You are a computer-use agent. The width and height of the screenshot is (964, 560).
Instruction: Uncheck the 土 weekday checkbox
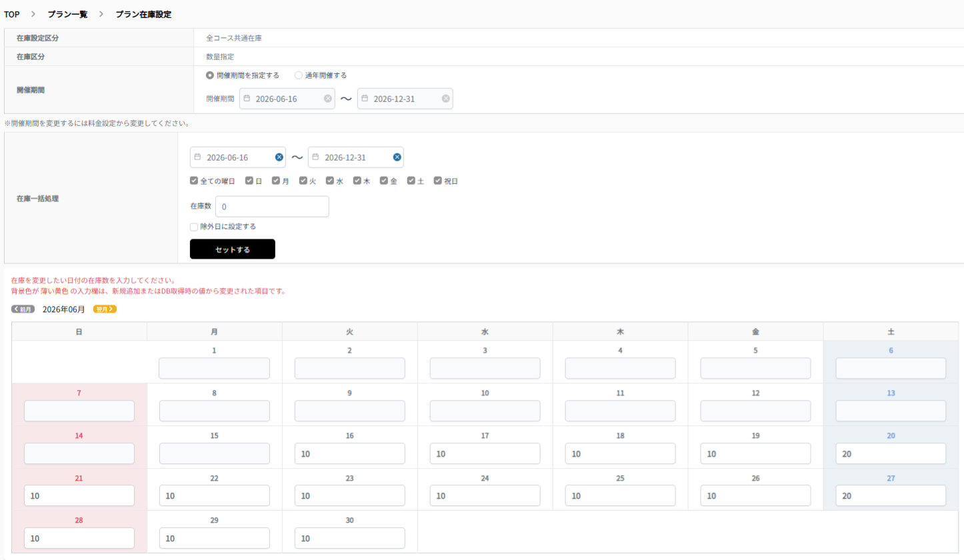pos(411,181)
